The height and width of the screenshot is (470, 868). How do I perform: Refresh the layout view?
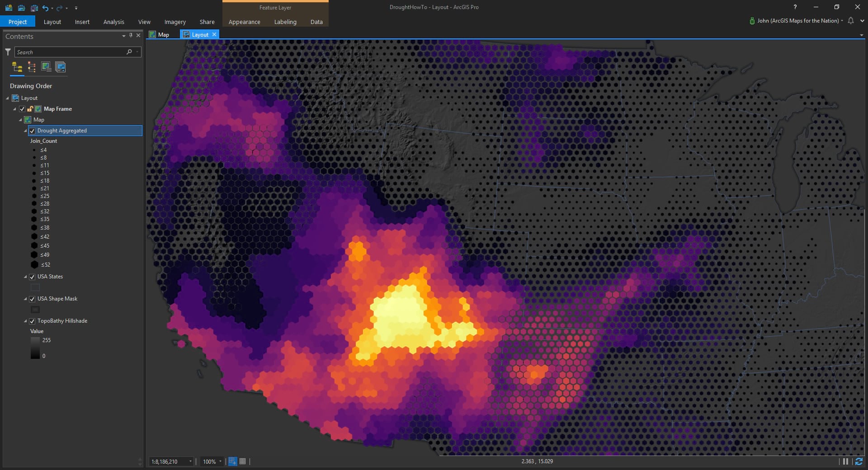click(859, 461)
